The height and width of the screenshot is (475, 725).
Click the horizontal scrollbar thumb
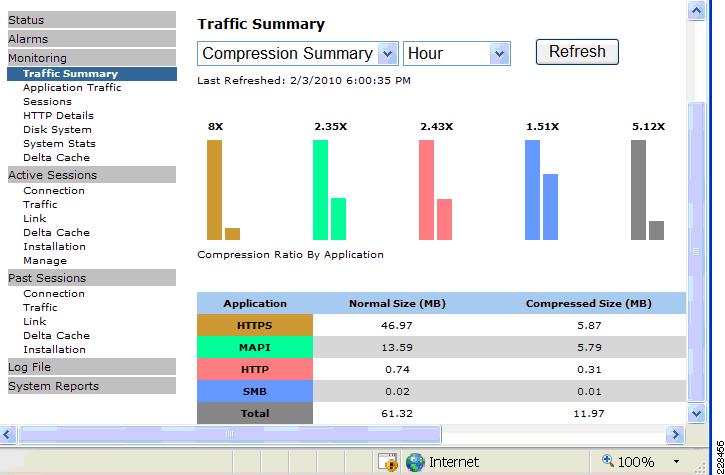(x=230, y=434)
